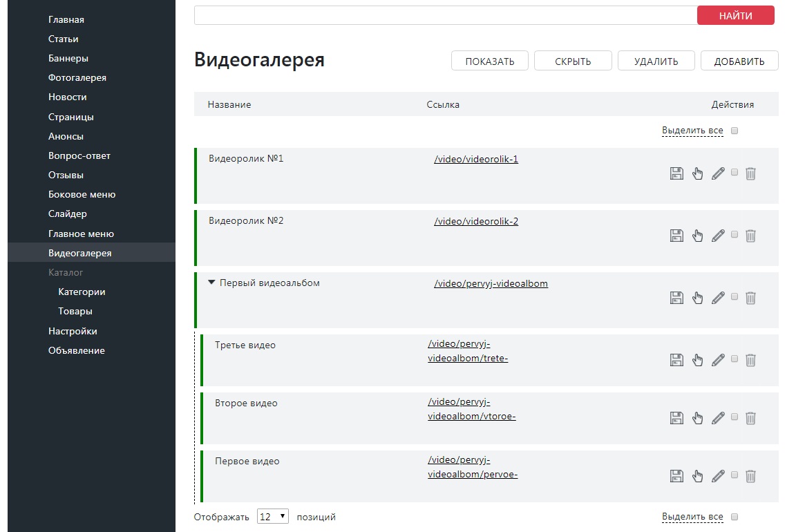Tick checkbox for Видеоролик №1
Image resolution: width=805 pixels, height=532 pixels.
(x=735, y=172)
